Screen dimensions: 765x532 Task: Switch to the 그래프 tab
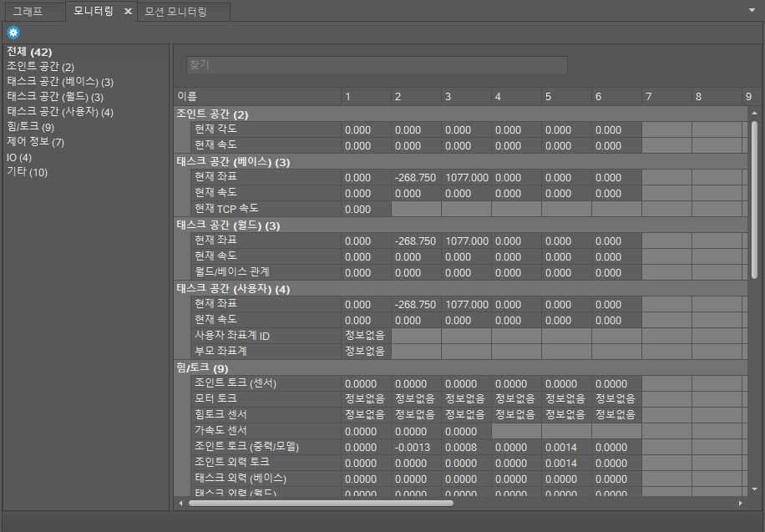point(33,12)
